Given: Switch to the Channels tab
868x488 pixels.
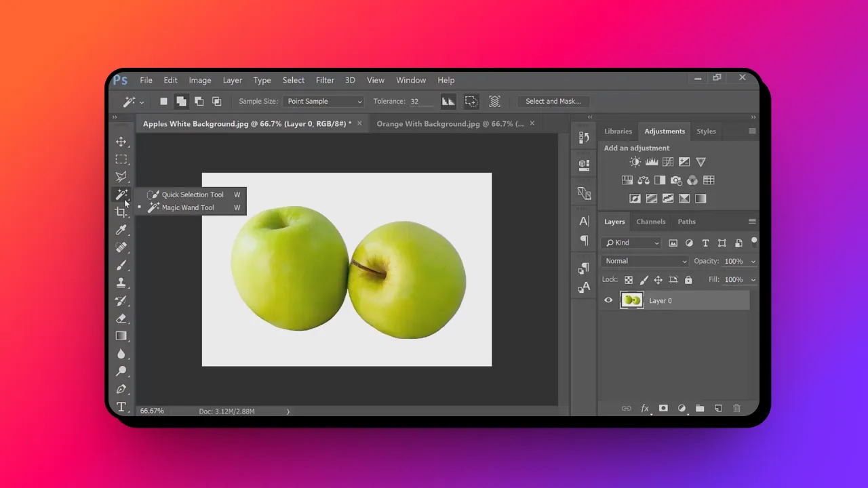Looking at the screenshot, I should tap(650, 221).
